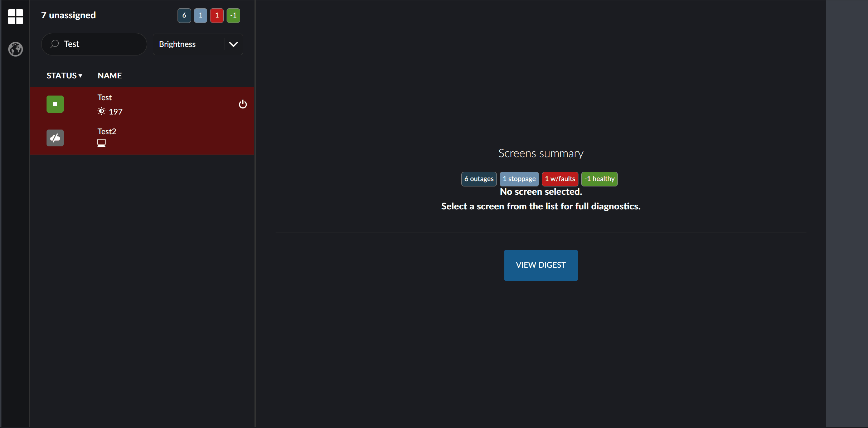The height and width of the screenshot is (428, 868).
Task: Toggle the dark-blue outages count badge
Action: (184, 15)
